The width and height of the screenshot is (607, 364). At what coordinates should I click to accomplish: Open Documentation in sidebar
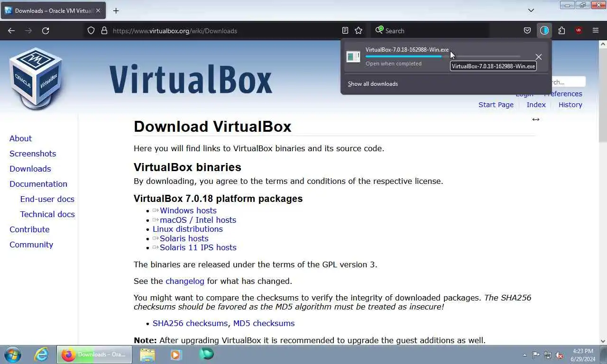click(x=38, y=184)
